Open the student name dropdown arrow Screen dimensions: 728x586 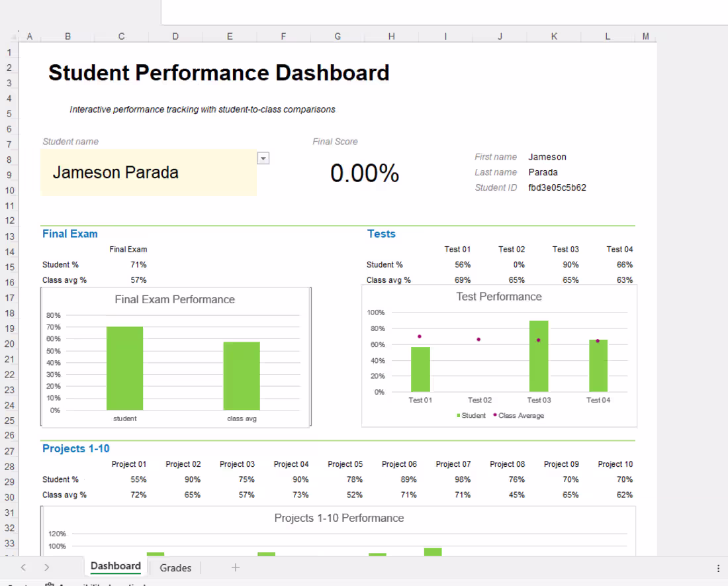coord(263,158)
